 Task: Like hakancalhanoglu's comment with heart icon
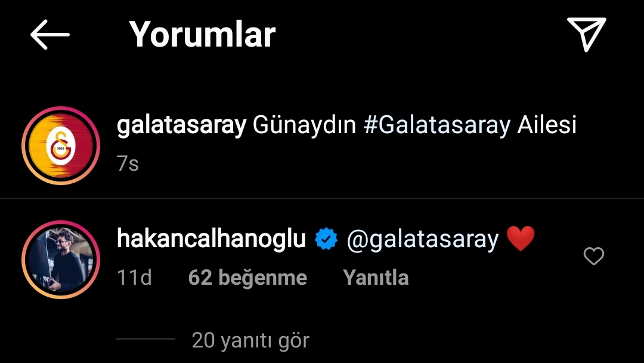(x=593, y=256)
